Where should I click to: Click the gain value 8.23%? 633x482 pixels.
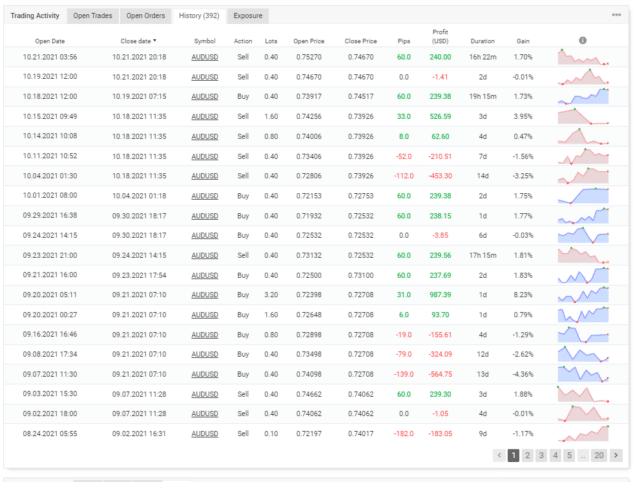click(523, 295)
